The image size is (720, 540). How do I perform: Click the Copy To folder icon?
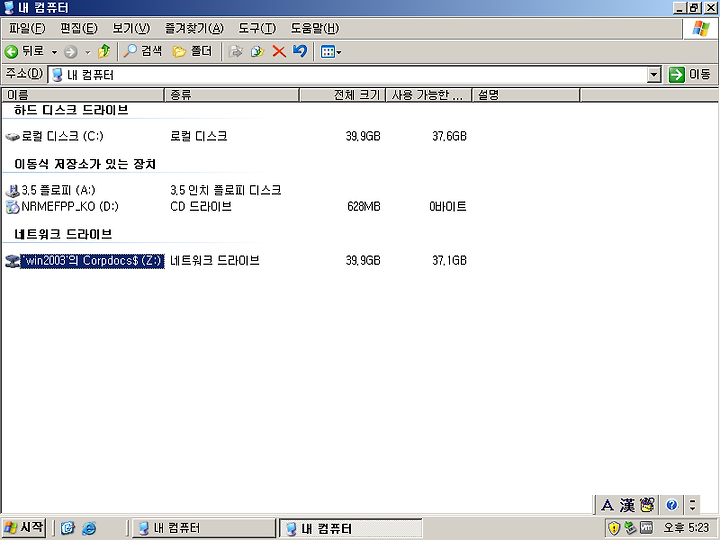click(x=258, y=51)
